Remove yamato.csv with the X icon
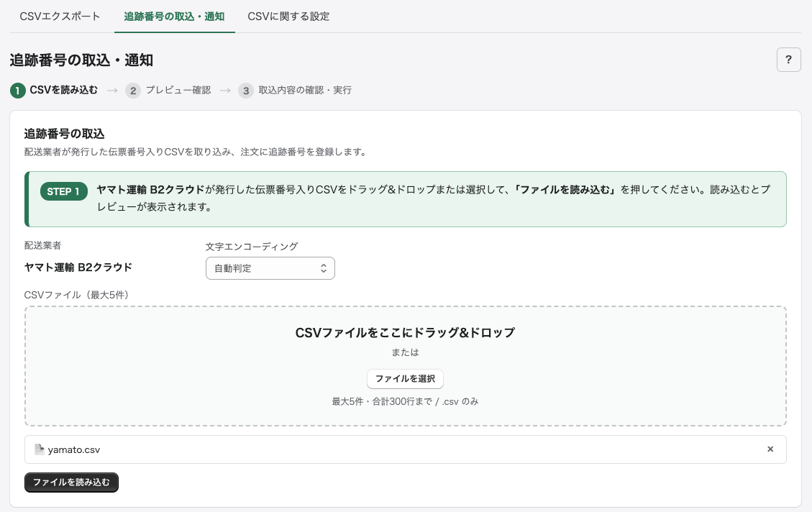812x512 pixels. click(770, 449)
